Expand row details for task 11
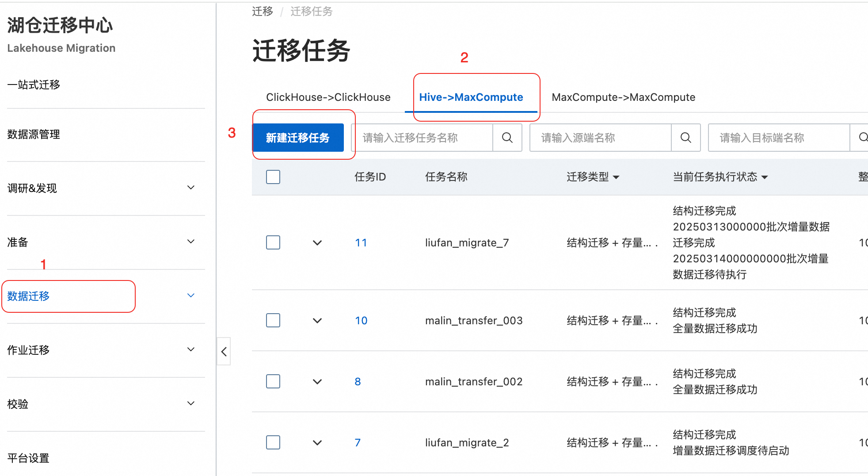This screenshot has height=476, width=868. (x=317, y=243)
